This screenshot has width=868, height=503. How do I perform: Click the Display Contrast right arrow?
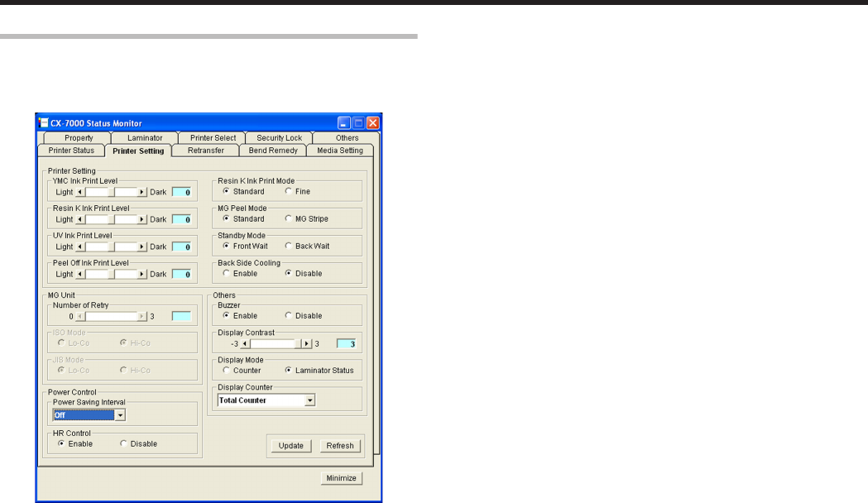click(x=306, y=343)
